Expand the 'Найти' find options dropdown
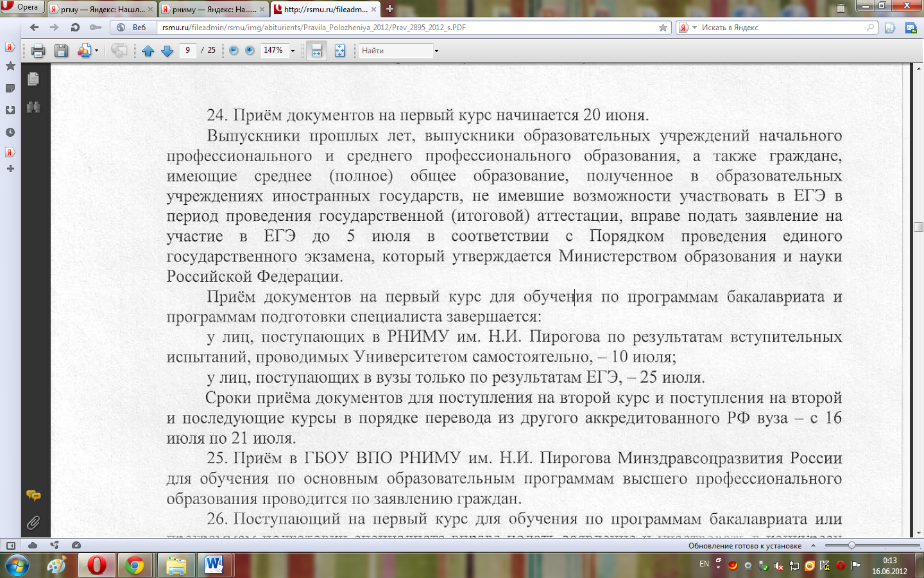 pyautogui.click(x=436, y=51)
